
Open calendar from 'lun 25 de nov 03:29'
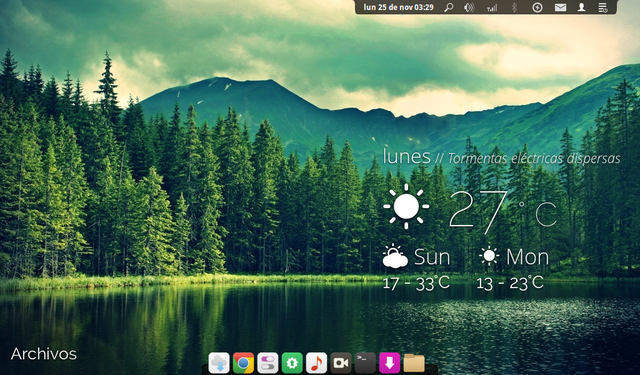click(x=398, y=7)
